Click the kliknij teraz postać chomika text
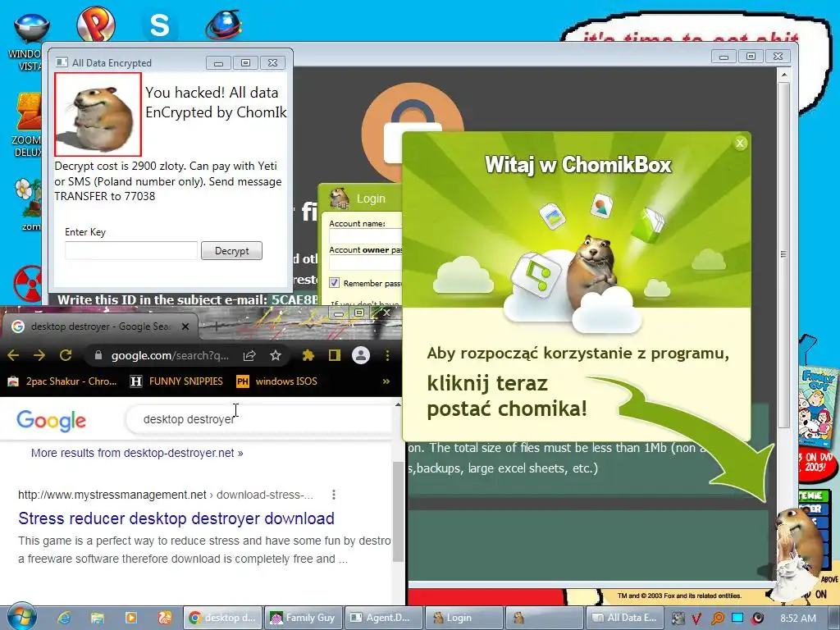 click(x=507, y=396)
